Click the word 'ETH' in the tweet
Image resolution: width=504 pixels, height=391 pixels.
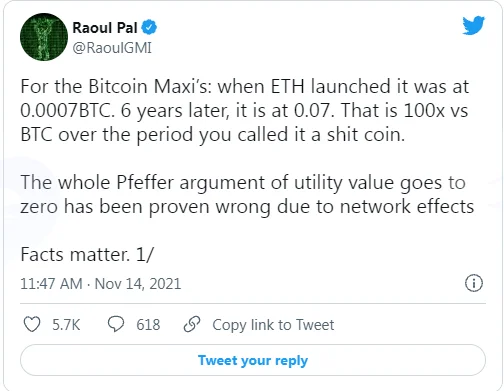pos(287,87)
